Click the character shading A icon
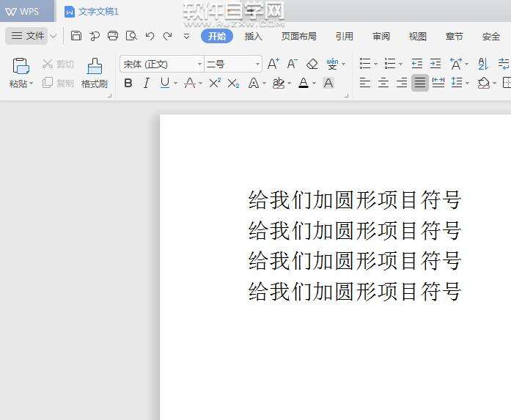Viewport: 511px width, 420px height. coord(328,83)
